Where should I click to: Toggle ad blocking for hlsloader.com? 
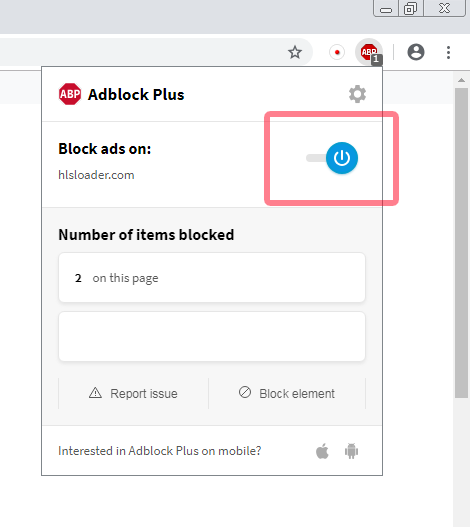tap(332, 158)
